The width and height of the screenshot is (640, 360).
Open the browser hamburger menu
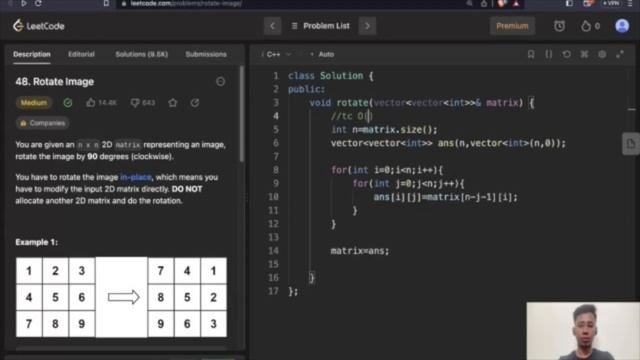pos(631,3)
